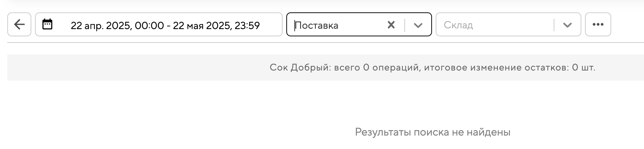
Task: Click the Склад placeholder text
Action: tap(458, 25)
